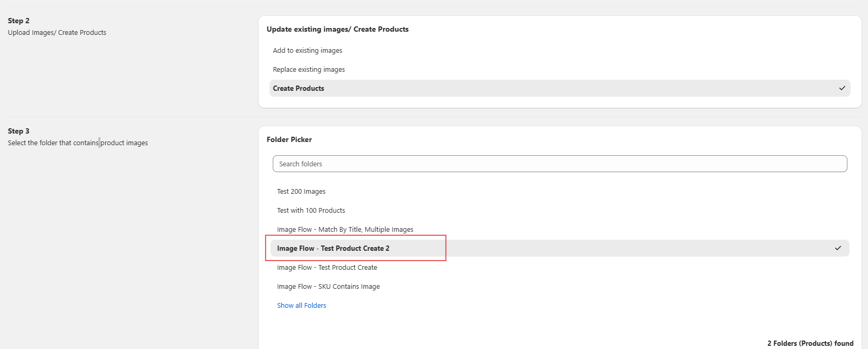Image resolution: width=868 pixels, height=349 pixels.
Task: Select the Add to existing images option
Action: click(308, 51)
